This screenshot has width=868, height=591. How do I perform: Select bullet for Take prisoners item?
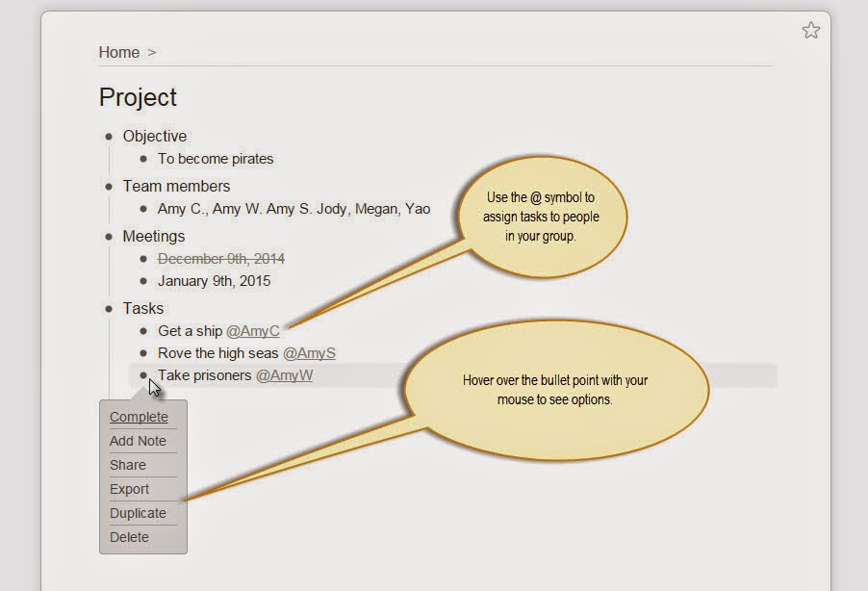coord(143,375)
